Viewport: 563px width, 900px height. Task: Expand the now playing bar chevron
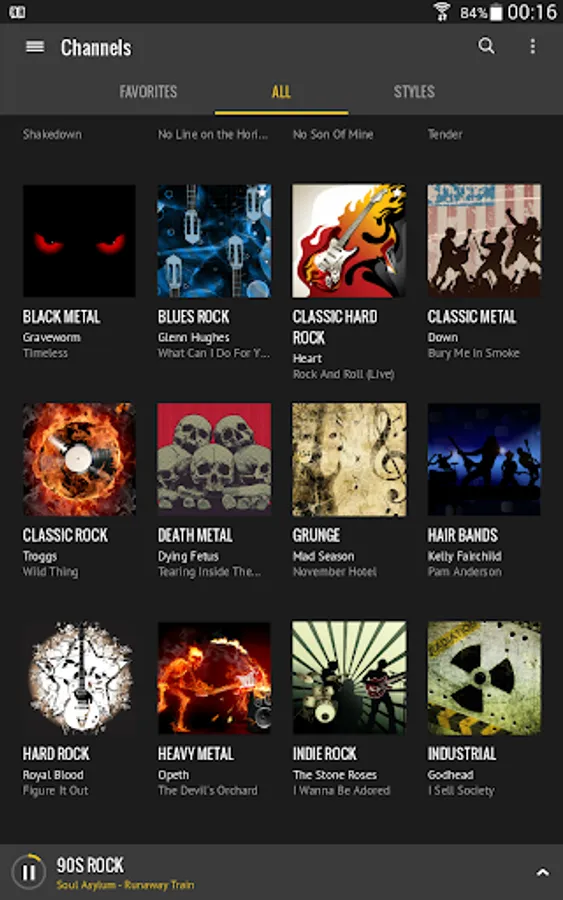[542, 872]
